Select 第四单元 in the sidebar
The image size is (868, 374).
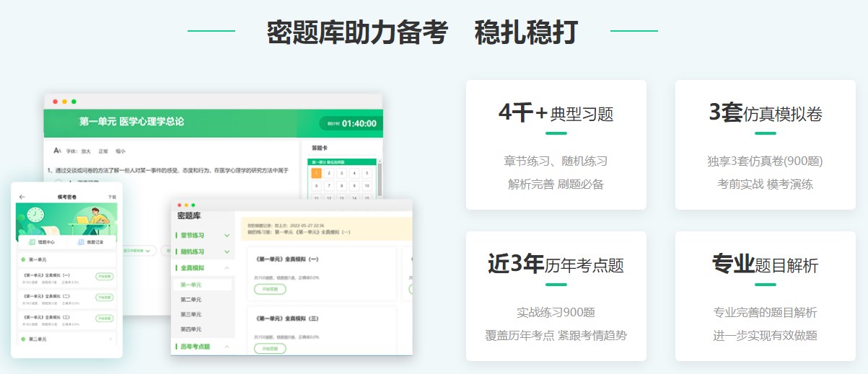click(x=191, y=329)
